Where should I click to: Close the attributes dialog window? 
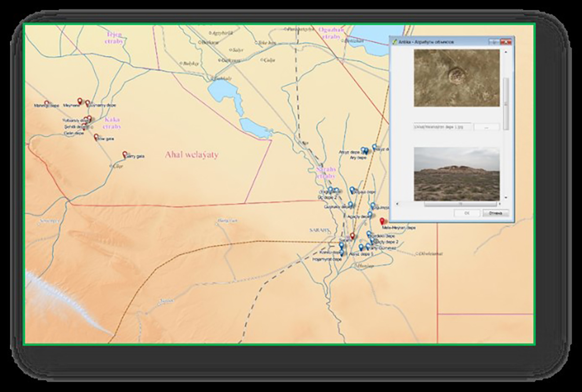(x=506, y=42)
